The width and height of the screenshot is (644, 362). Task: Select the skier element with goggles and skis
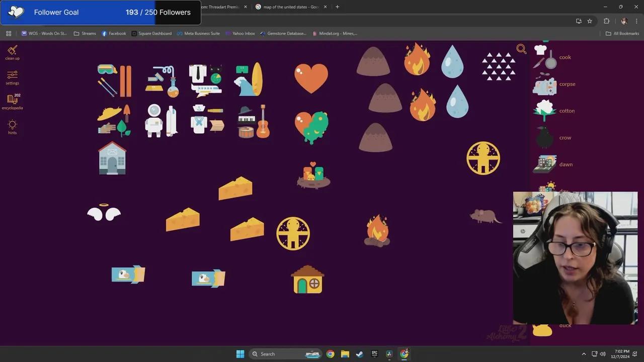(115, 80)
